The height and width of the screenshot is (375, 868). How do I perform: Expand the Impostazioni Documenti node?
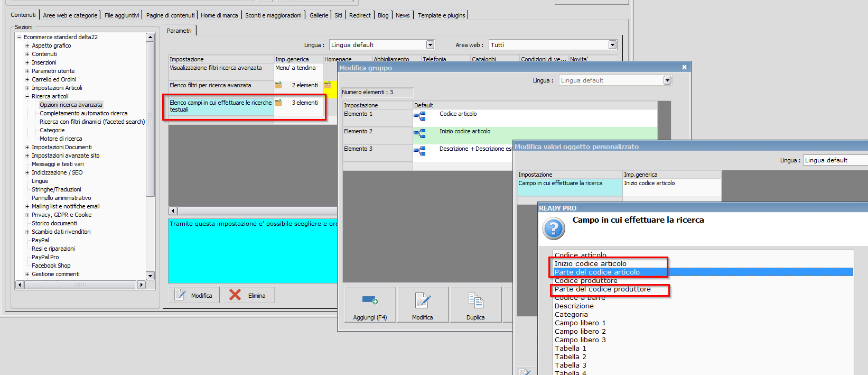27,147
